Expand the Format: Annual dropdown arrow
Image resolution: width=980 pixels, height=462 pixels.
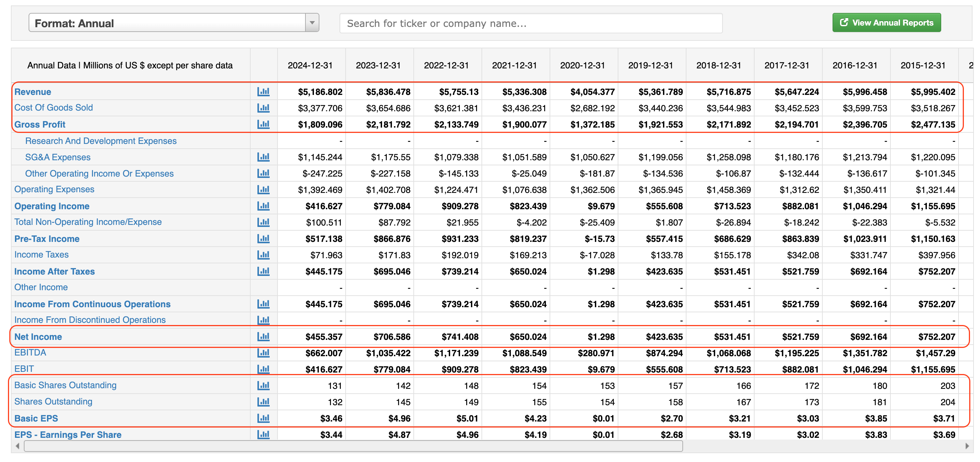click(312, 23)
